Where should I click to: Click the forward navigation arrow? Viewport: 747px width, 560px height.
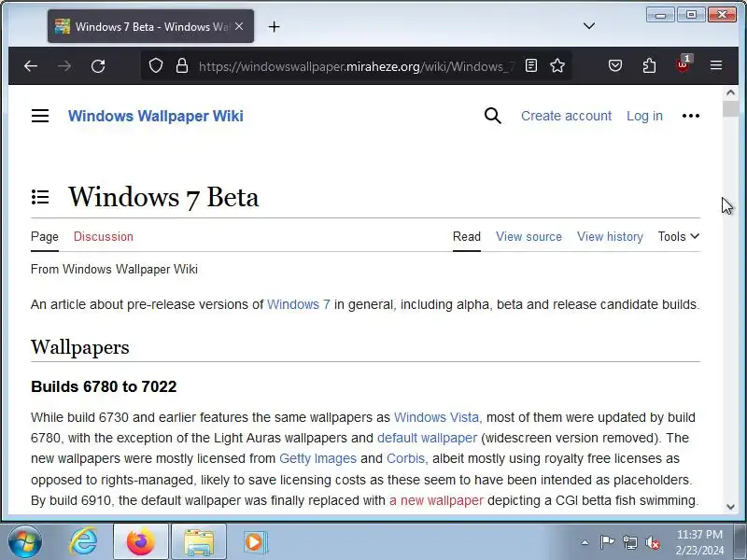click(64, 66)
